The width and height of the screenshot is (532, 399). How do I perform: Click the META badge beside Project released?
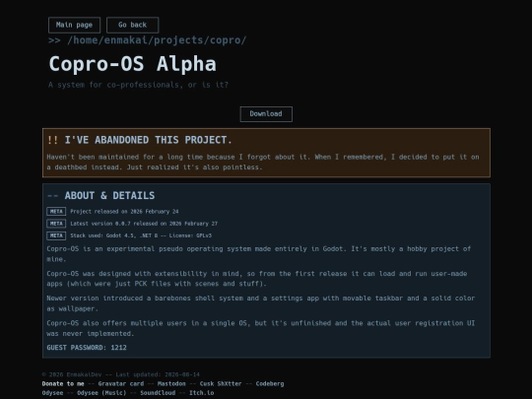click(56, 212)
